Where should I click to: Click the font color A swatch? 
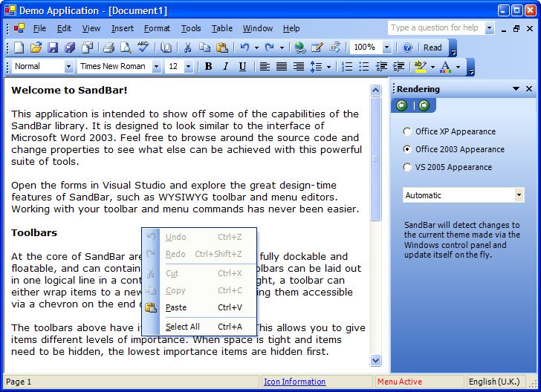click(445, 66)
